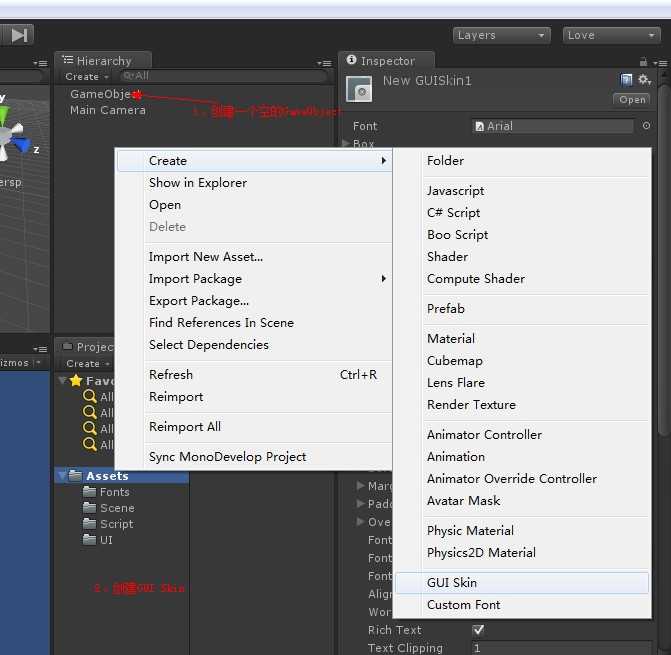This screenshot has height=655, width=671.
Task: Click the New GUISkin1 asset icon
Action: click(x=359, y=89)
